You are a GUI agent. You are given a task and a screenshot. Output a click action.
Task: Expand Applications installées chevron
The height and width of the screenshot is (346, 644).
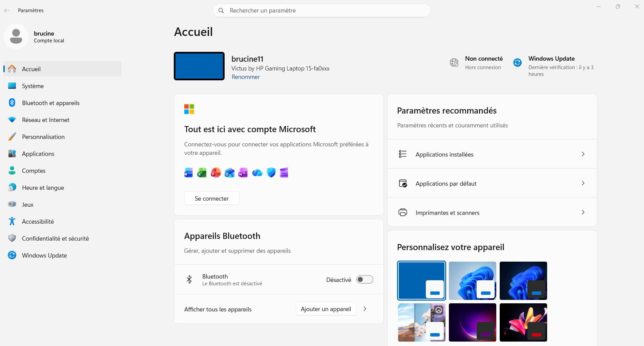pyautogui.click(x=583, y=154)
